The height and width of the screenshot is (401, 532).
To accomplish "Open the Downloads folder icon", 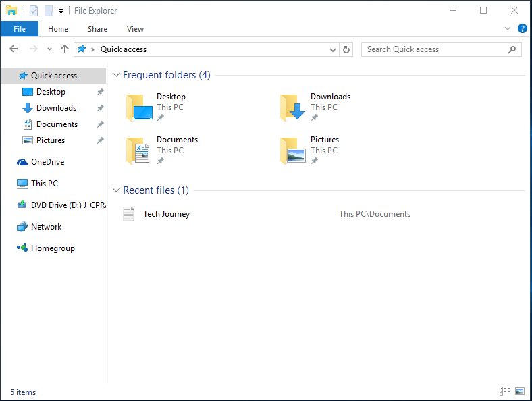I will [x=293, y=107].
